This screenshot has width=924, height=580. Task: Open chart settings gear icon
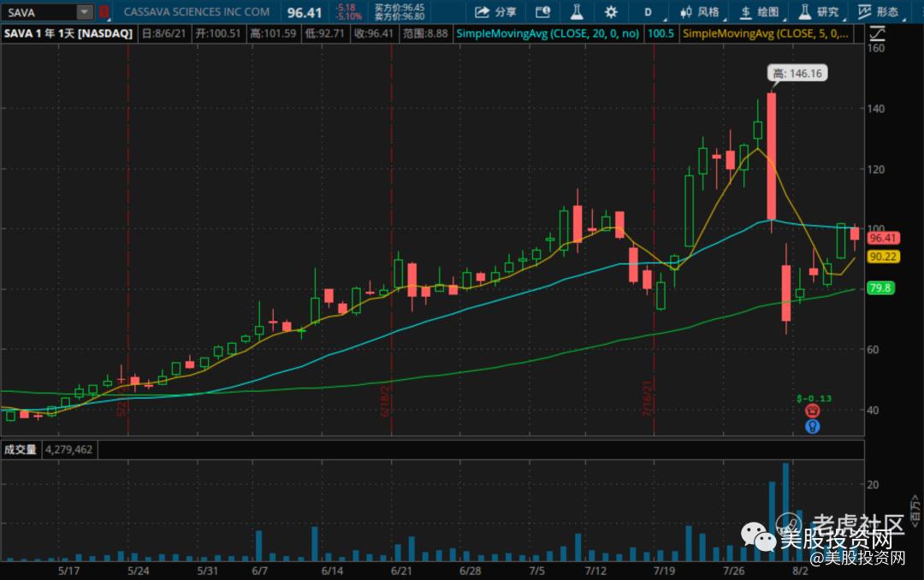(611, 12)
